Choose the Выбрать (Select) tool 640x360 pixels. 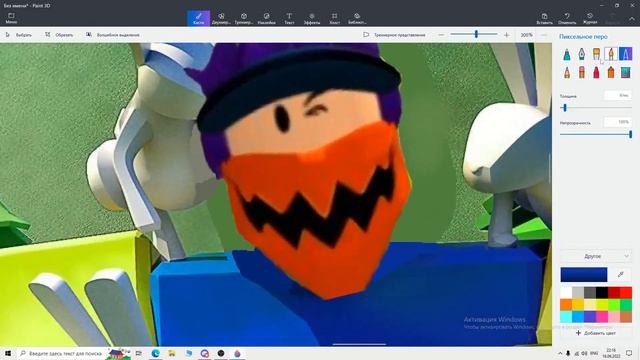(x=19, y=35)
